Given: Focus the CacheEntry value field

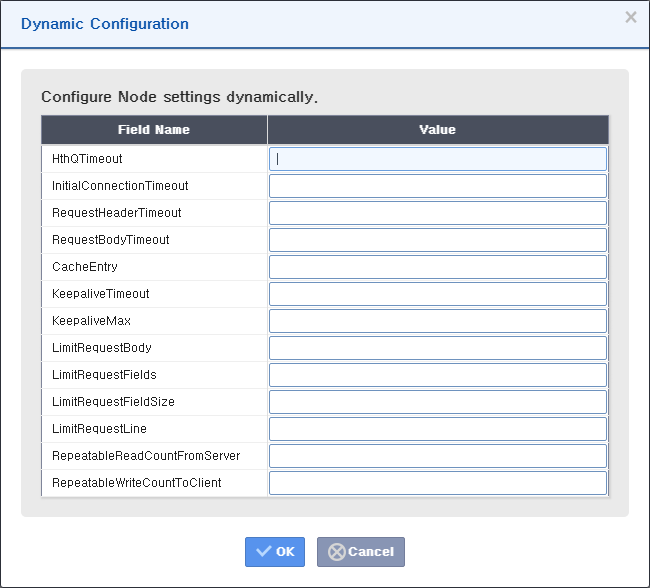Looking at the screenshot, I should (438, 267).
